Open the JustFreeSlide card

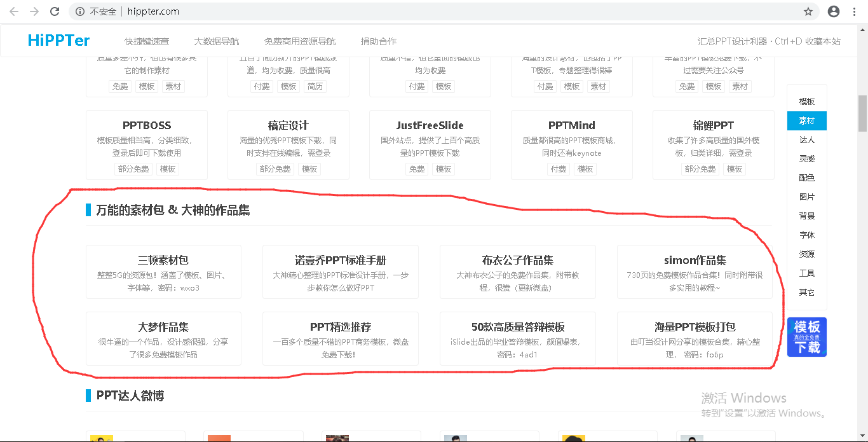coord(430,145)
